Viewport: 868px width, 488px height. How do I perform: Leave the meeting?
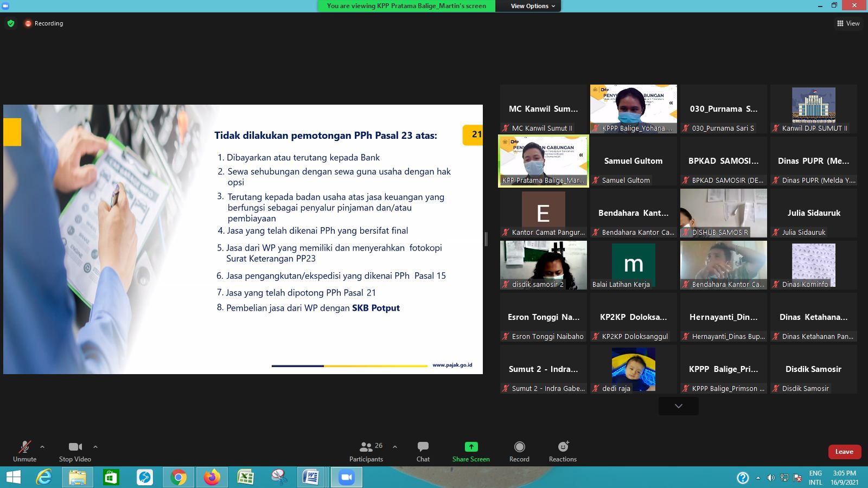(844, 452)
